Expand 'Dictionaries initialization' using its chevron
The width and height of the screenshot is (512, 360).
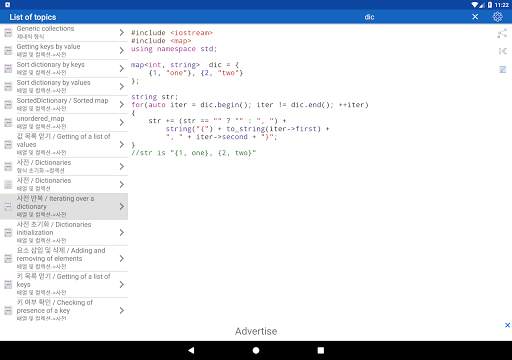(122, 232)
